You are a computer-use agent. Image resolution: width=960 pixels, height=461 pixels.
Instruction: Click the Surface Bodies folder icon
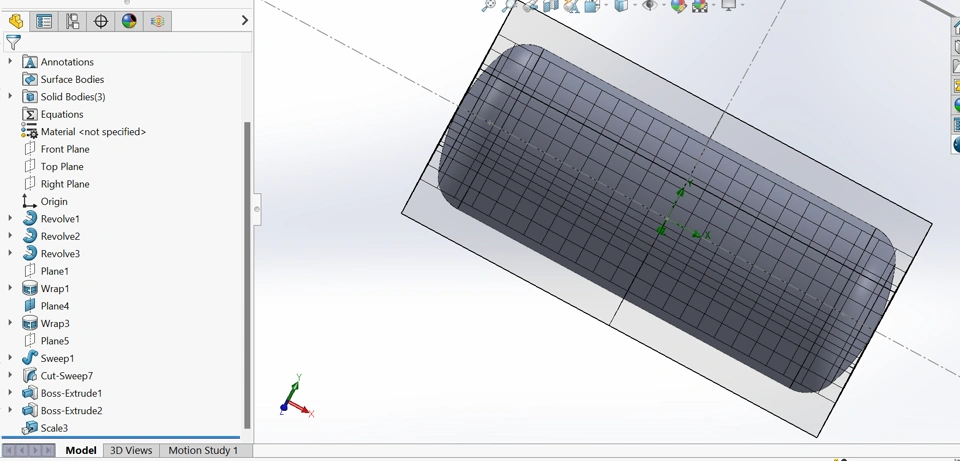29,79
